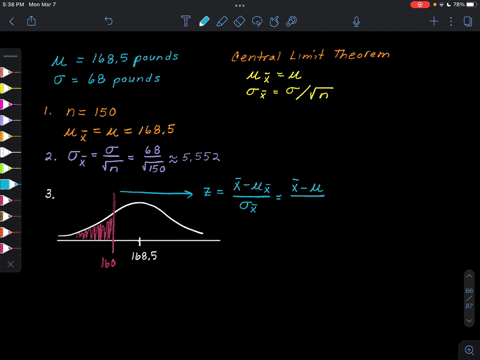Tap the red screen-recording indicator
The image size is (480, 360).
(x=420, y=5)
